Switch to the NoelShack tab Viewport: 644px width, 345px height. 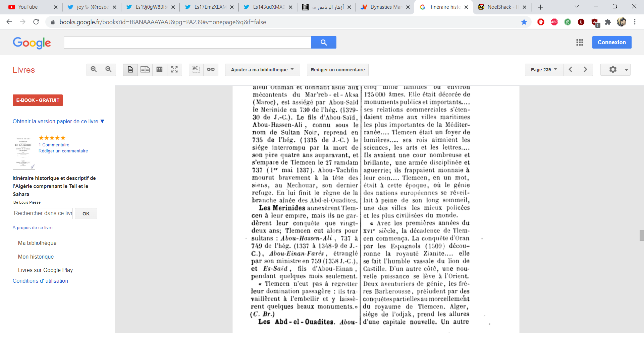pos(499,7)
